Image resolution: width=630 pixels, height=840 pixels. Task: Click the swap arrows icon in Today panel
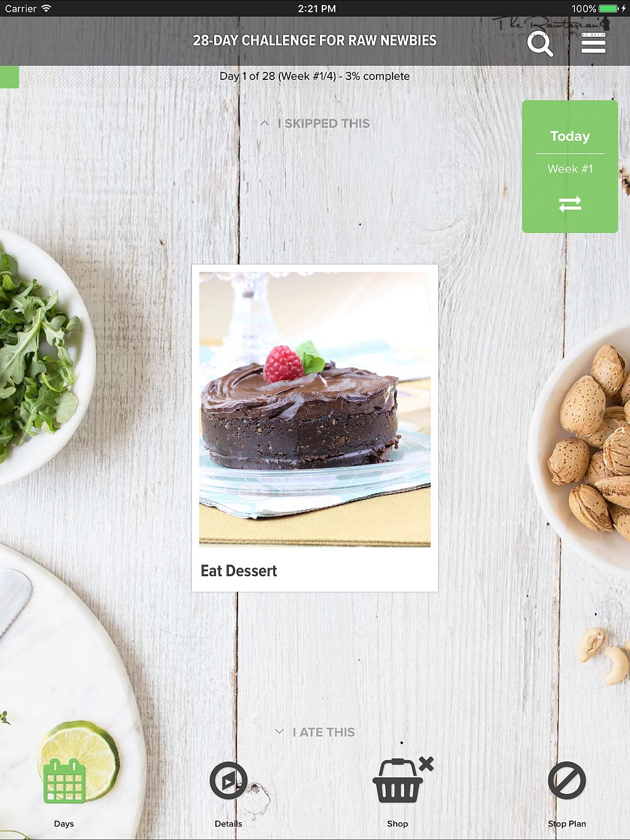[x=570, y=204]
